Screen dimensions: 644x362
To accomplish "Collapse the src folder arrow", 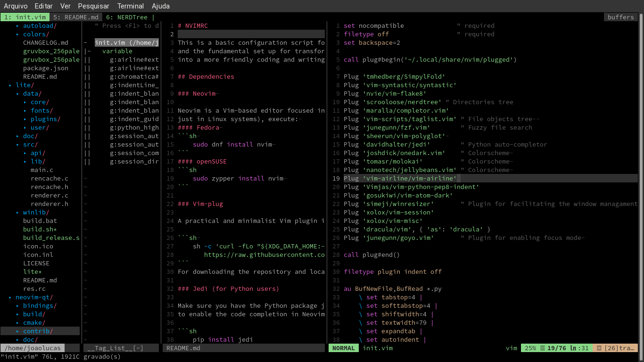I will pyautogui.click(x=17, y=144).
